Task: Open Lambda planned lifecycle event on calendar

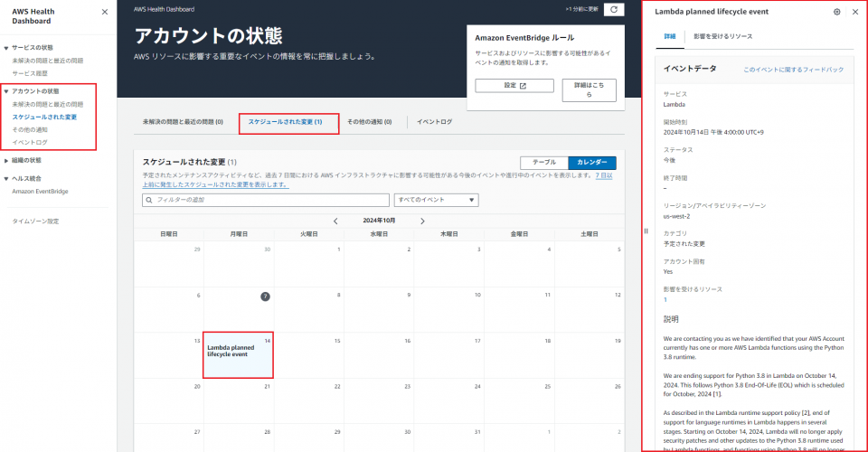Action: (x=231, y=351)
